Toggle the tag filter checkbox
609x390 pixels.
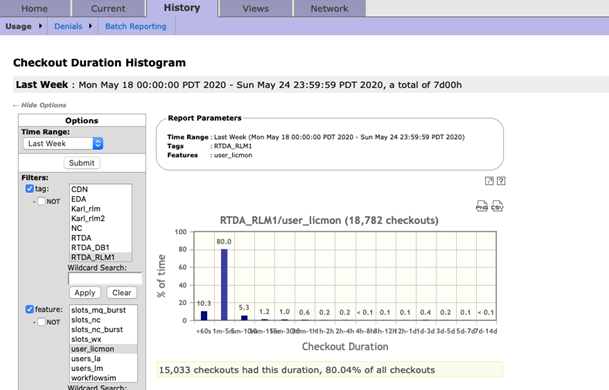click(x=30, y=189)
